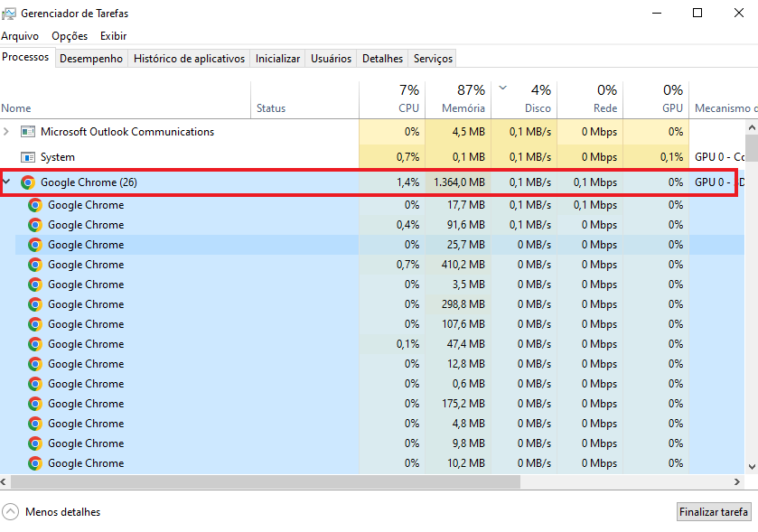This screenshot has height=532, width=758.
Task: Select the Microsoft Outlook Communications name text
Action: coord(127,132)
